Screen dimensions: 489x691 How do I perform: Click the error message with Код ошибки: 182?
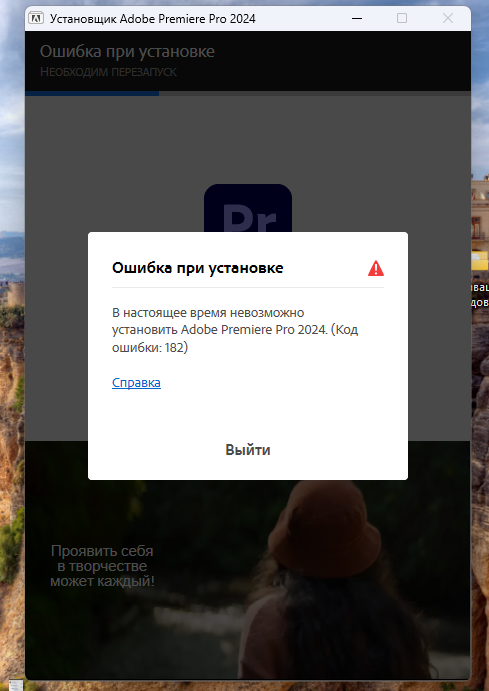[235, 330]
